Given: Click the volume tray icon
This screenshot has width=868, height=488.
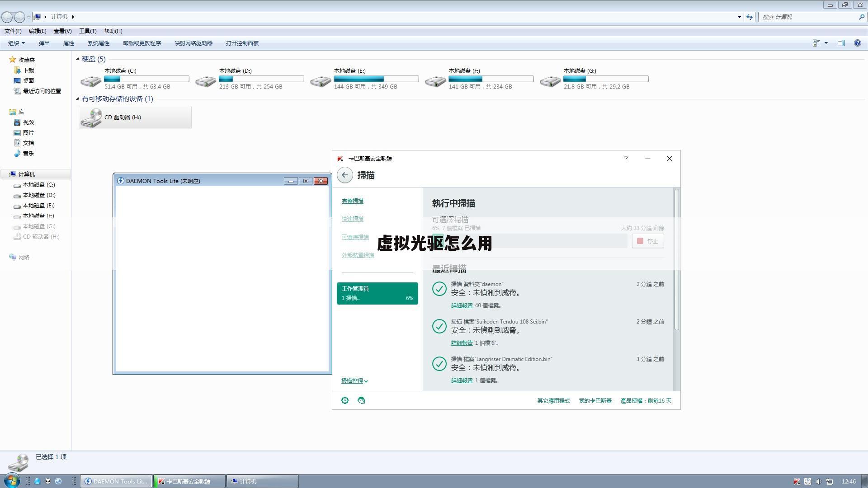Looking at the screenshot, I should pos(819,482).
